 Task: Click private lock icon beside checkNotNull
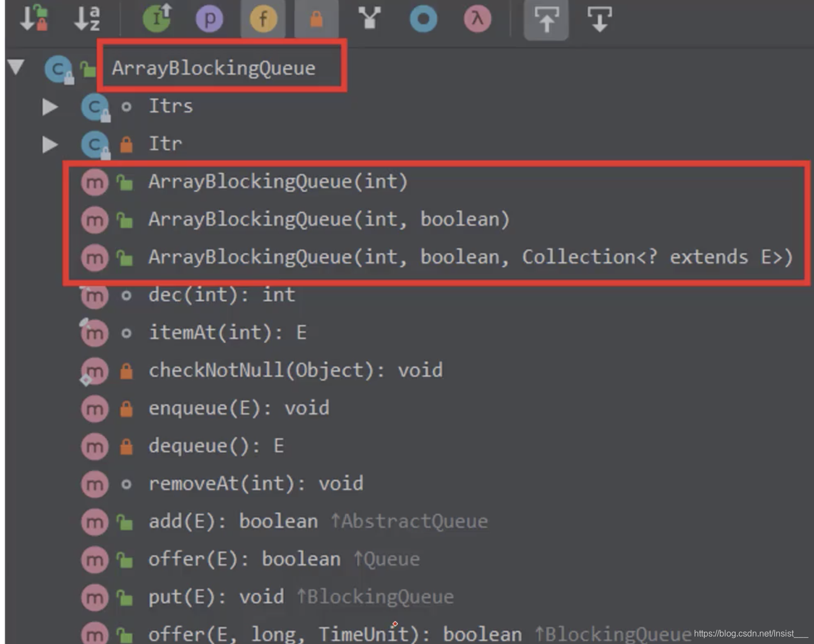(x=126, y=371)
